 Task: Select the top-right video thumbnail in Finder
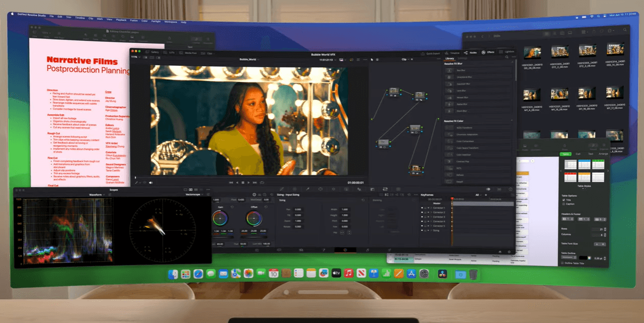(615, 51)
